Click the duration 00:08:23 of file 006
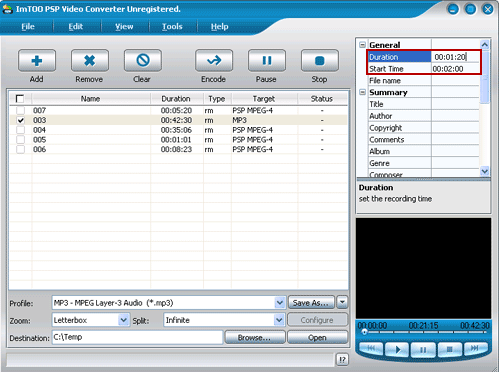Viewport: 499px width, 372px height. point(176,149)
